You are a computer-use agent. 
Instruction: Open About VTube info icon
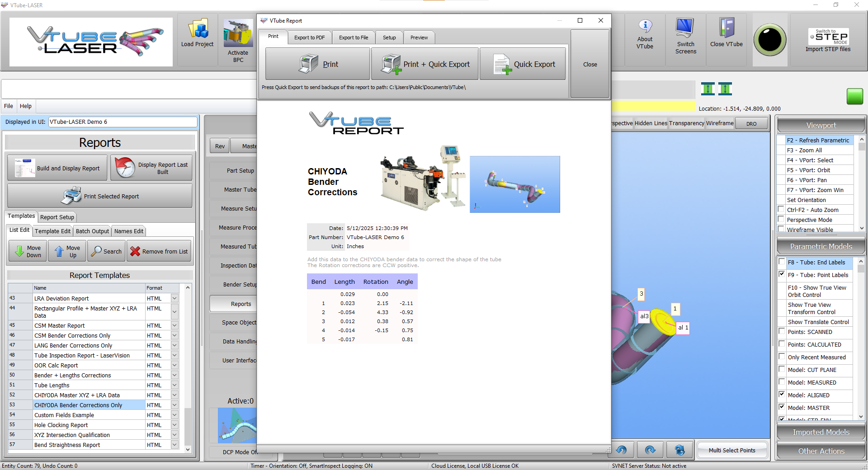click(x=645, y=26)
